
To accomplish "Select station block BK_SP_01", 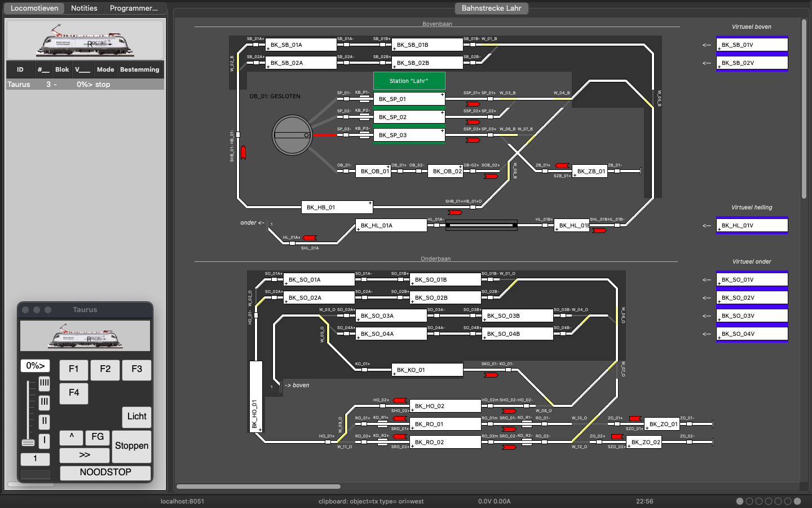I will tap(409, 99).
